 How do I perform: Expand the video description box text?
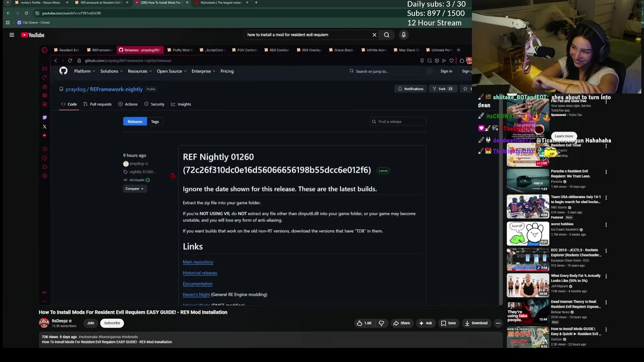pyautogui.click(x=272, y=340)
